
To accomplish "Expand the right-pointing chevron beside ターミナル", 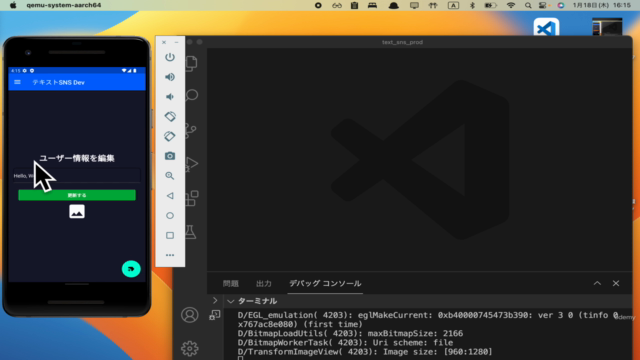I will tap(215, 300).
